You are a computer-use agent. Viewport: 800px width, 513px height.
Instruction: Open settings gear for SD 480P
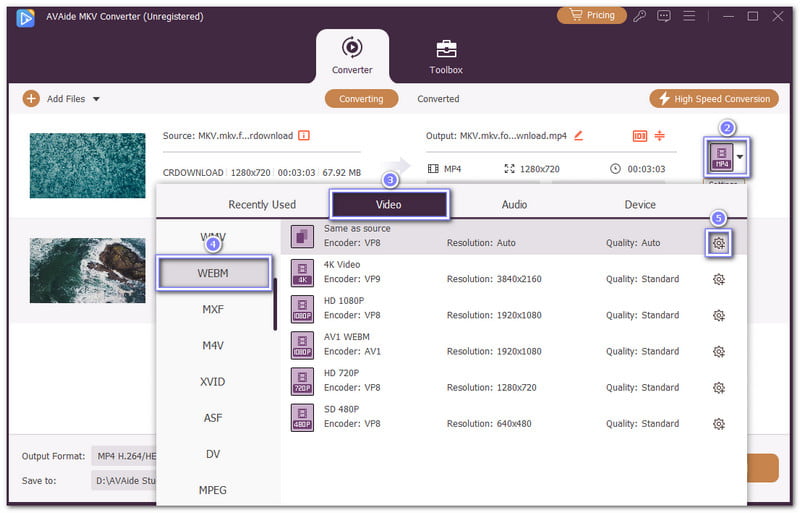718,424
